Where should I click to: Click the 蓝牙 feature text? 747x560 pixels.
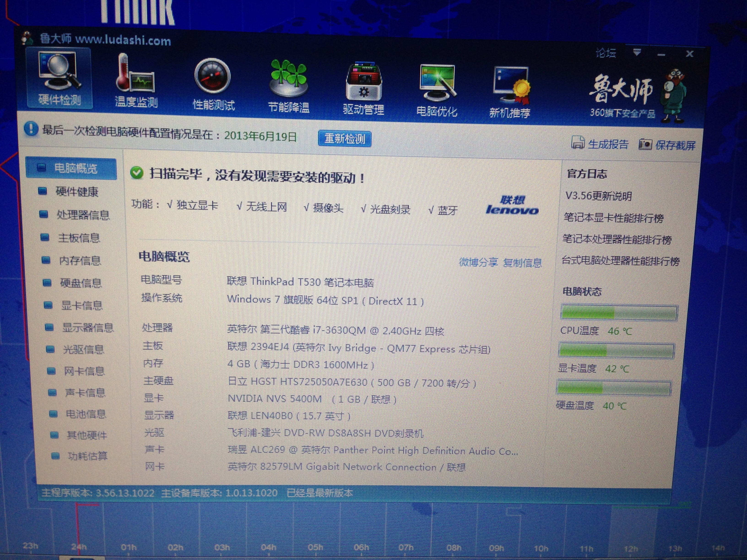pos(447,211)
